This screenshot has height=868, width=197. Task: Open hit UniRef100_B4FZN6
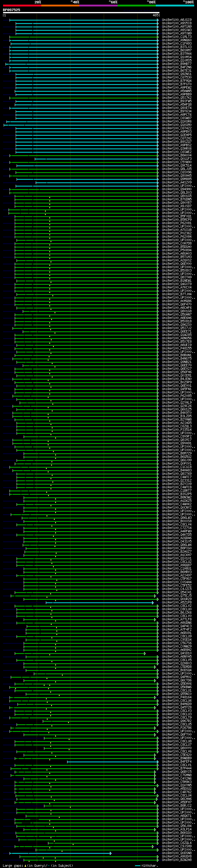[177, 67]
